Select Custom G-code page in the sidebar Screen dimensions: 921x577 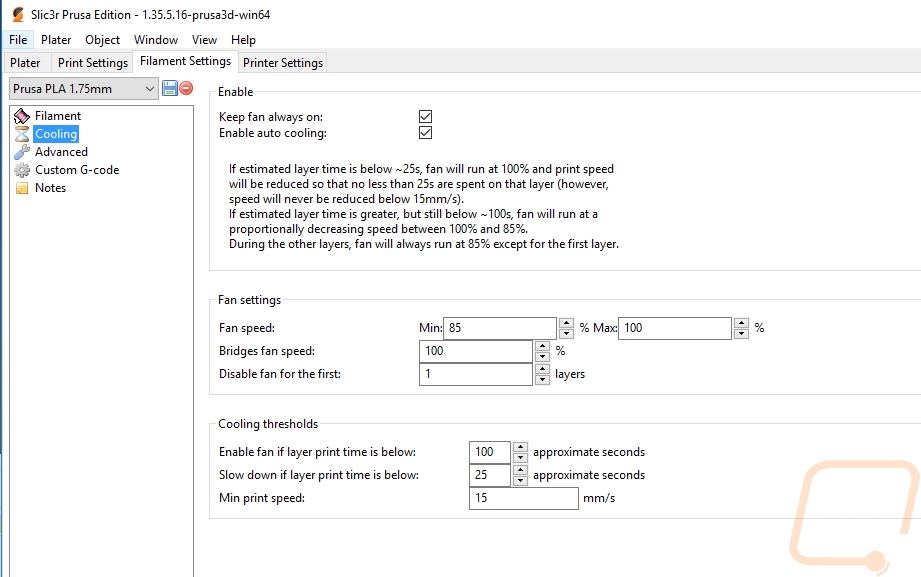point(77,170)
